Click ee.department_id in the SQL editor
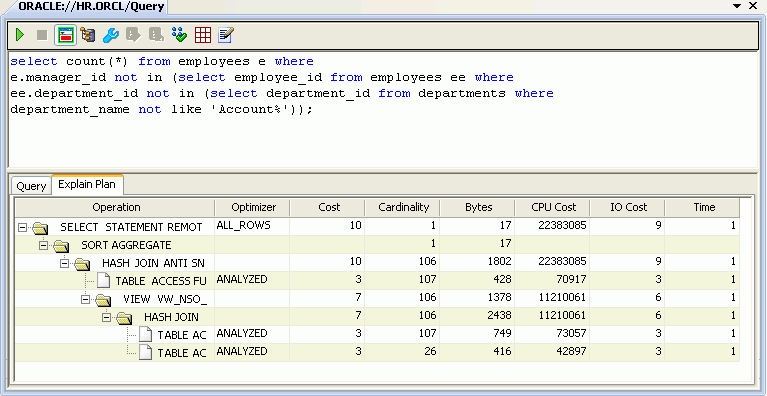The image size is (767, 396). [x=74, y=94]
